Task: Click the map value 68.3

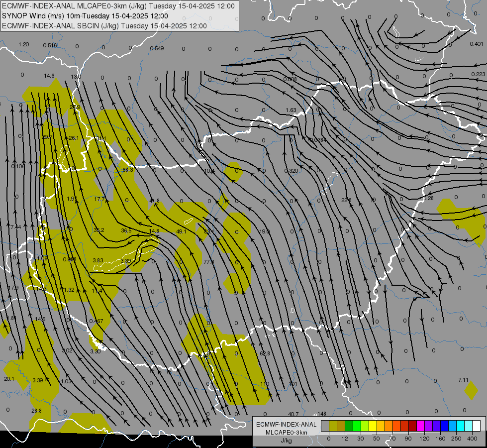Action: pyautogui.click(x=128, y=170)
